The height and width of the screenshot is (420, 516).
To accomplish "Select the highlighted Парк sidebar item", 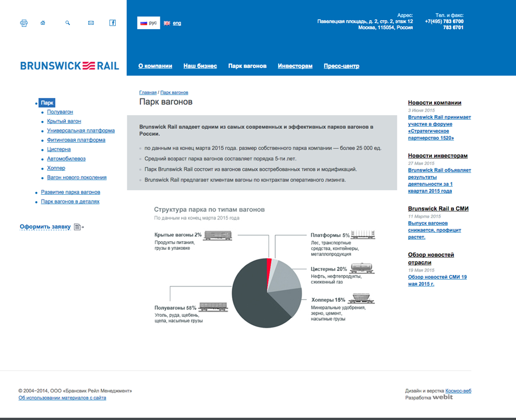I will [47, 103].
